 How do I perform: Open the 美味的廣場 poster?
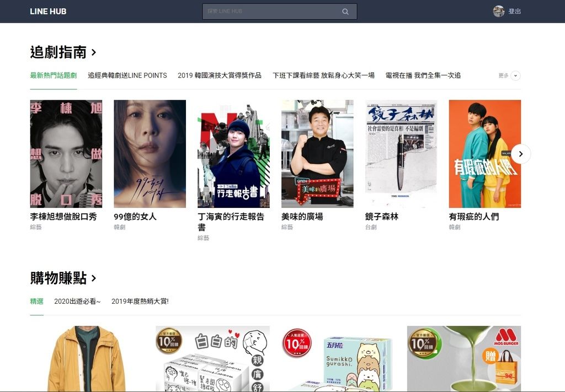pyautogui.click(x=317, y=154)
